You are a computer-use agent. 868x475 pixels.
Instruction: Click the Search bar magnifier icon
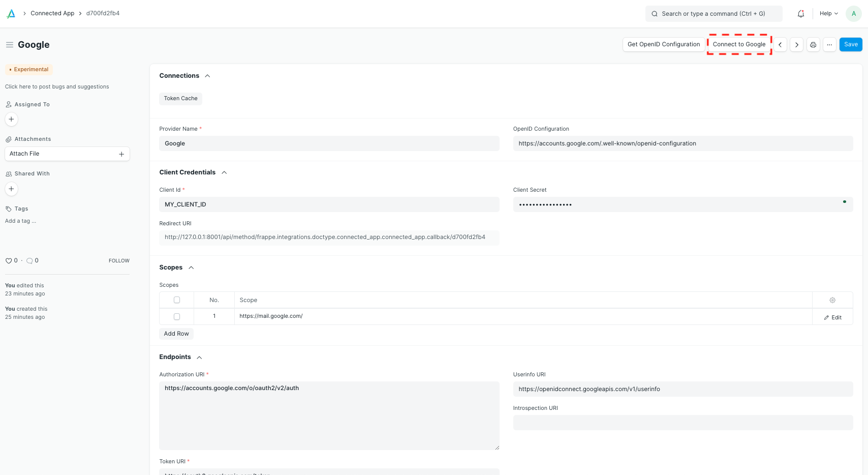[655, 14]
